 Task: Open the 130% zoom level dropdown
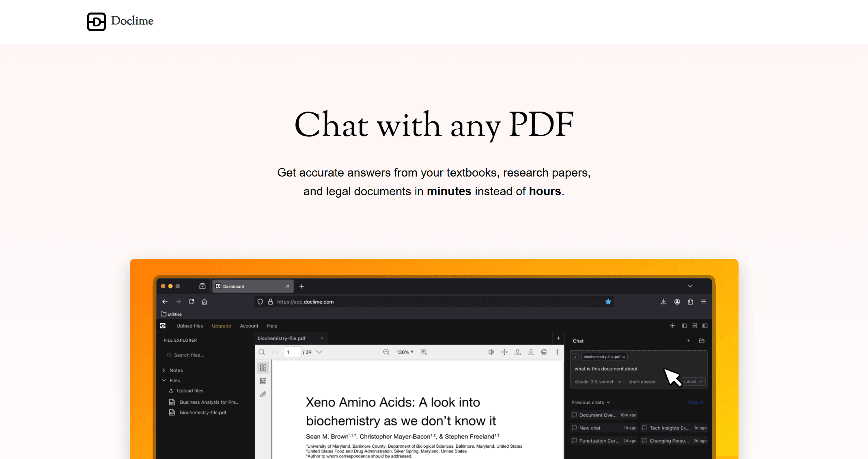click(x=405, y=352)
